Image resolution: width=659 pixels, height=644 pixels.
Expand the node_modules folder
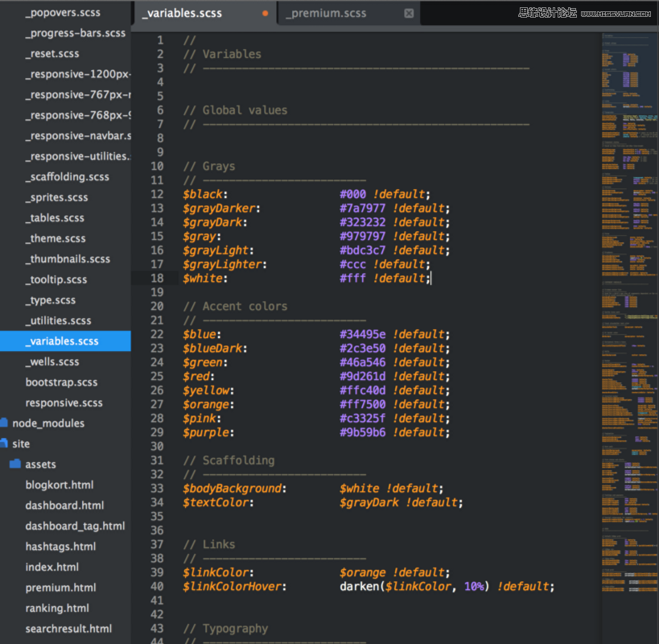(48, 423)
